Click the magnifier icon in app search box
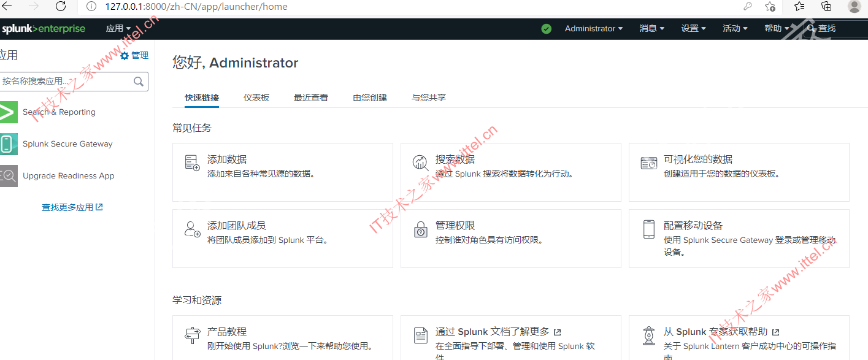The image size is (868, 360). (x=139, y=82)
